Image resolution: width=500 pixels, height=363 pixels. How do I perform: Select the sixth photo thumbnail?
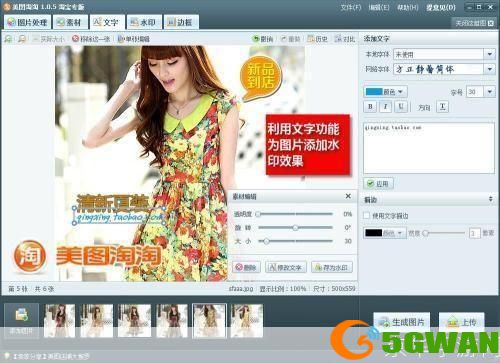[x=247, y=320]
